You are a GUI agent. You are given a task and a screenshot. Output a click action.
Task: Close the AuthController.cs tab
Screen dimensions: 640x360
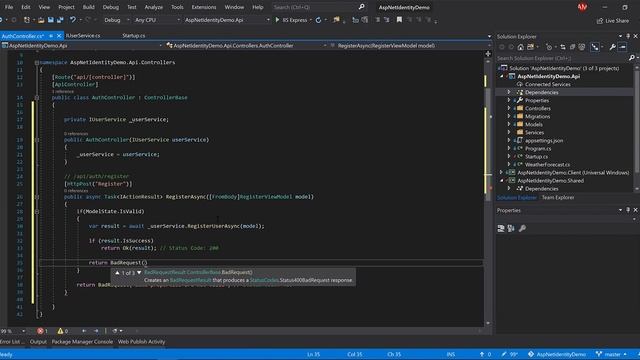[59, 36]
